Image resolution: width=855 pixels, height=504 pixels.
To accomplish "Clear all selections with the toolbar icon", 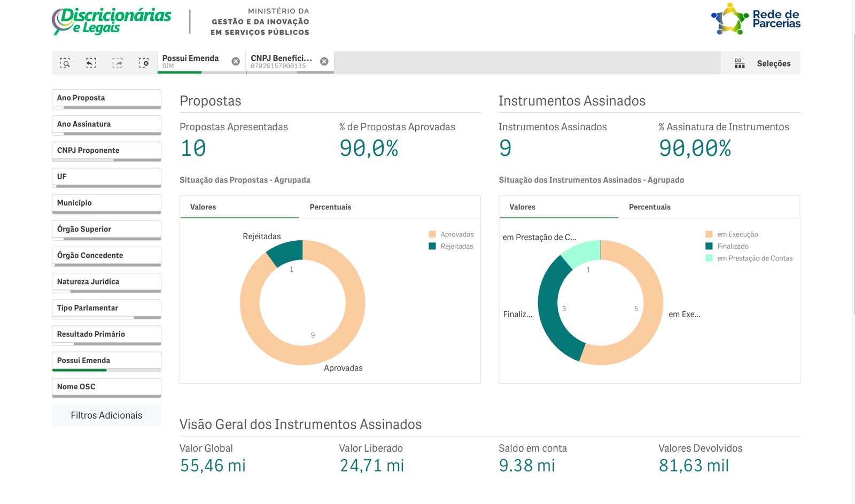I will click(x=144, y=63).
